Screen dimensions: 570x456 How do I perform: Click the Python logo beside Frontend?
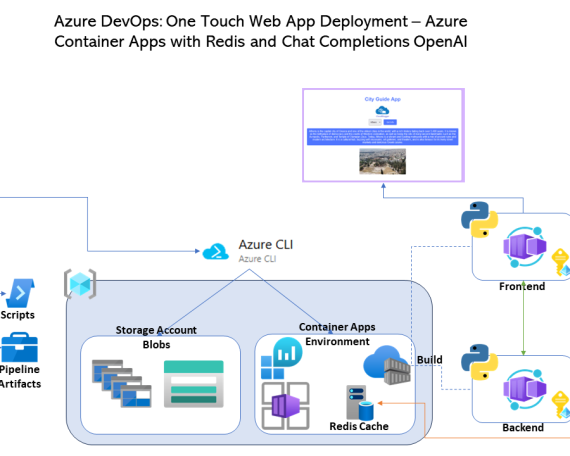click(479, 219)
